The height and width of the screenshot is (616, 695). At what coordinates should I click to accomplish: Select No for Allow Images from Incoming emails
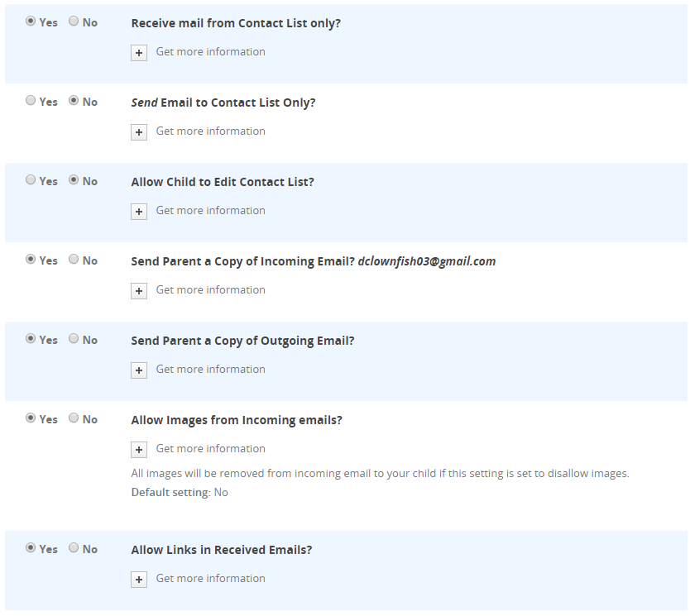74,418
